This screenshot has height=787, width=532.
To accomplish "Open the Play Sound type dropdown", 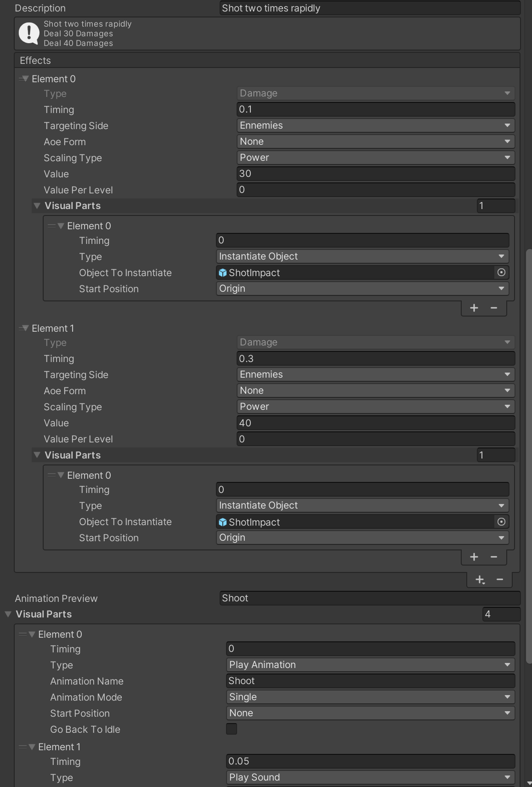I will pos(370,777).
